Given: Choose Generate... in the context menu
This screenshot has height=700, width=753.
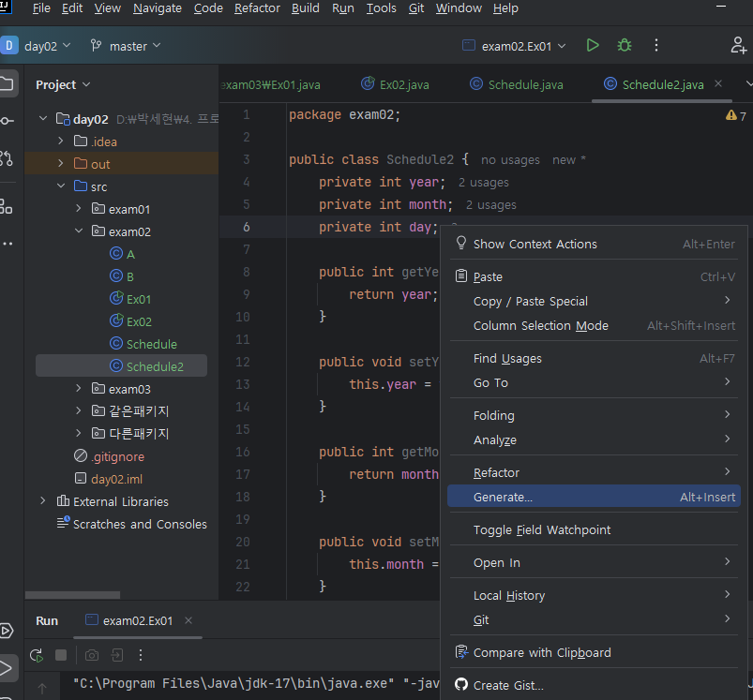Looking at the screenshot, I should point(594,497).
